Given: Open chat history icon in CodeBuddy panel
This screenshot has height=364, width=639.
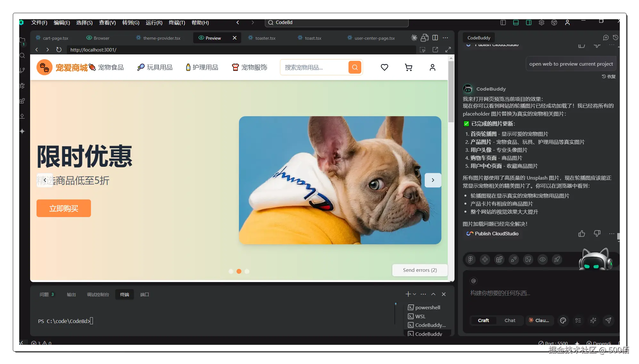Looking at the screenshot, I should click(x=615, y=38).
